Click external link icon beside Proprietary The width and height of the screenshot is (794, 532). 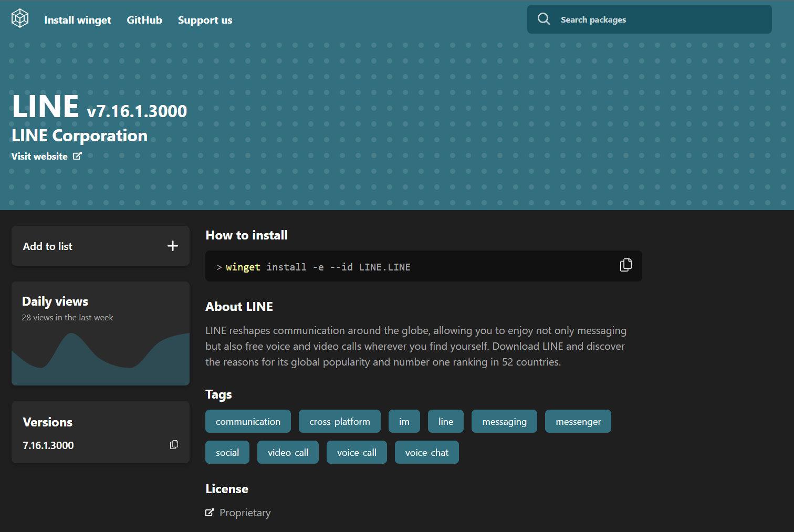point(210,513)
